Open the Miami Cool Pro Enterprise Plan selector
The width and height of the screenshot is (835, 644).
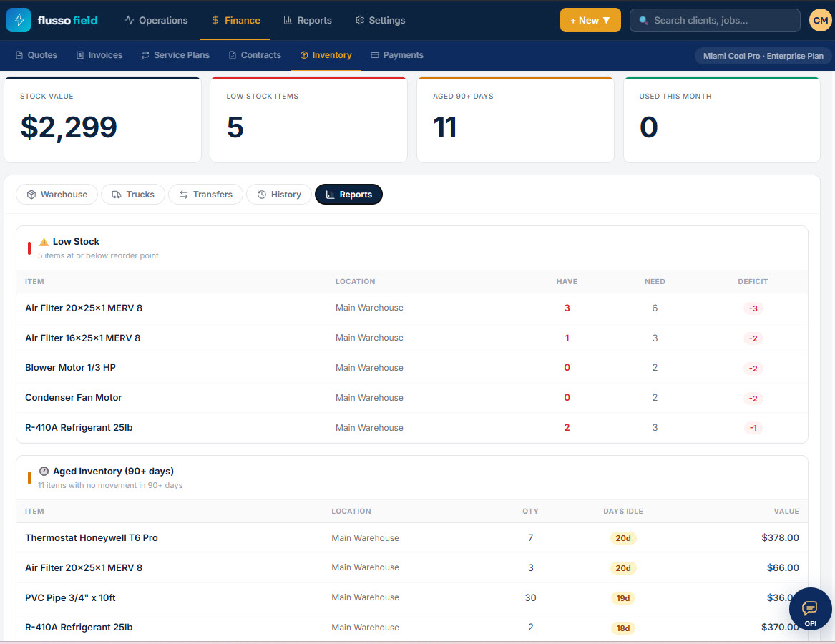[x=763, y=56]
